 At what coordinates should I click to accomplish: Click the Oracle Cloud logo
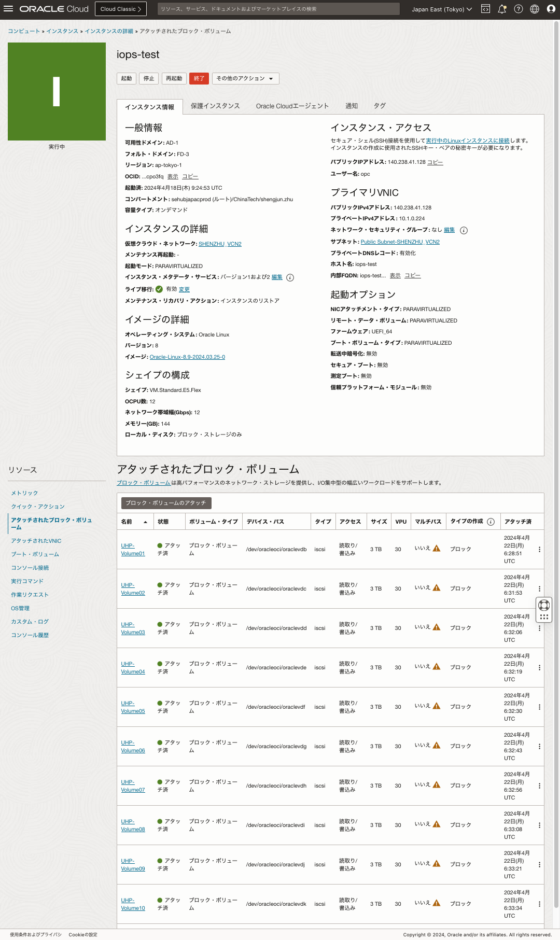pos(54,9)
